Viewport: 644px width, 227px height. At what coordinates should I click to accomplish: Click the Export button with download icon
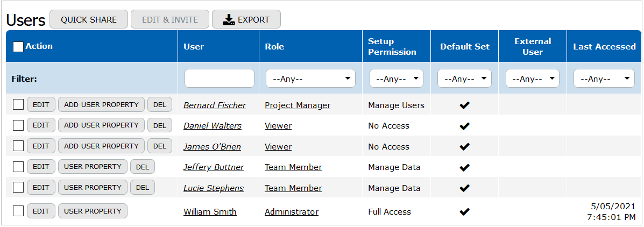(x=246, y=19)
